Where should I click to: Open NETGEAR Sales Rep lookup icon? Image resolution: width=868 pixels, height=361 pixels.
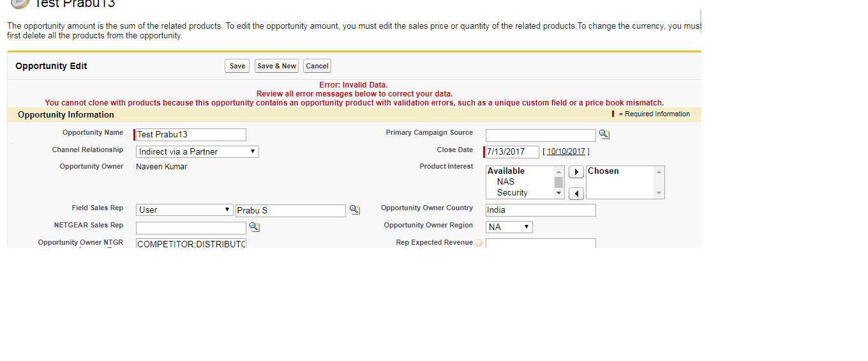tap(254, 227)
